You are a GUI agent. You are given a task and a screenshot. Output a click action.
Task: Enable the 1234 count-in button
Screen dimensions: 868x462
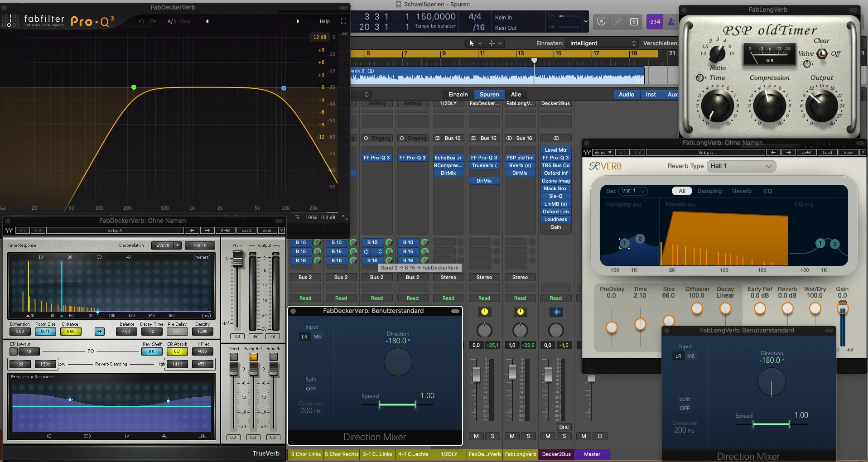pos(654,21)
